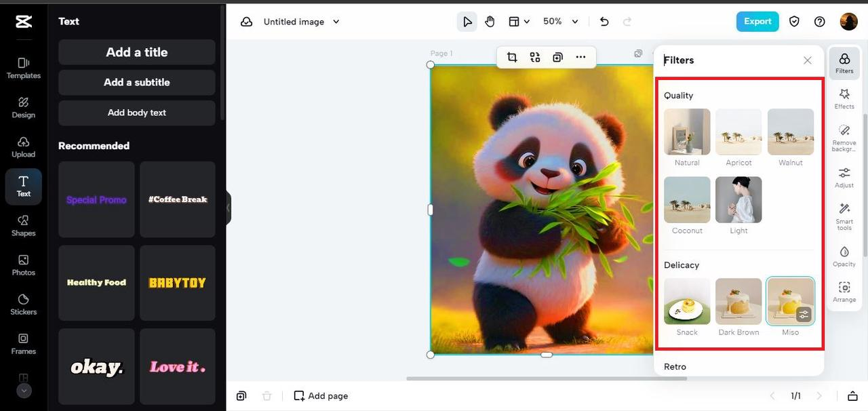The width and height of the screenshot is (868, 411).
Task: Redo the last action
Action: (627, 22)
